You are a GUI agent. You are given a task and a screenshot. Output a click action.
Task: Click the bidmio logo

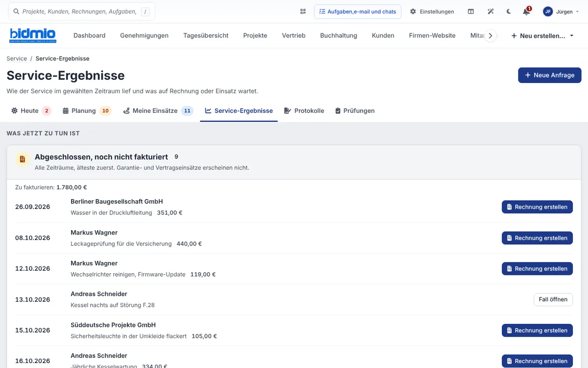click(x=33, y=35)
